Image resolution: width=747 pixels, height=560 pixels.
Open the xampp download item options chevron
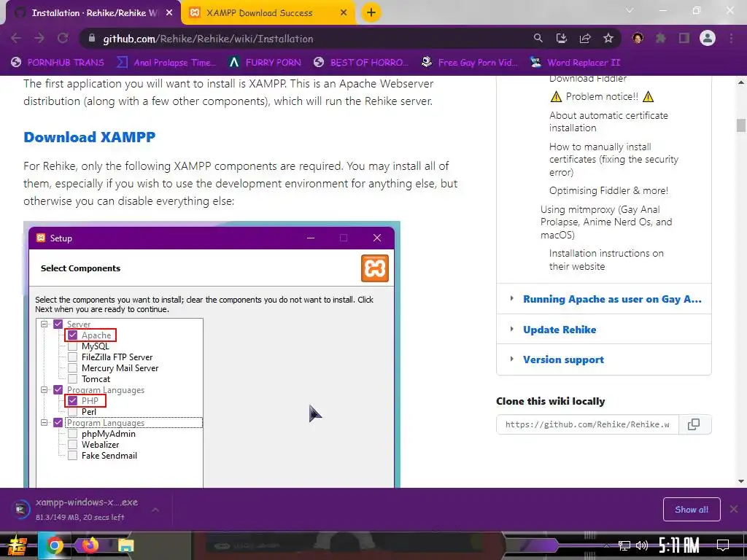point(155,510)
